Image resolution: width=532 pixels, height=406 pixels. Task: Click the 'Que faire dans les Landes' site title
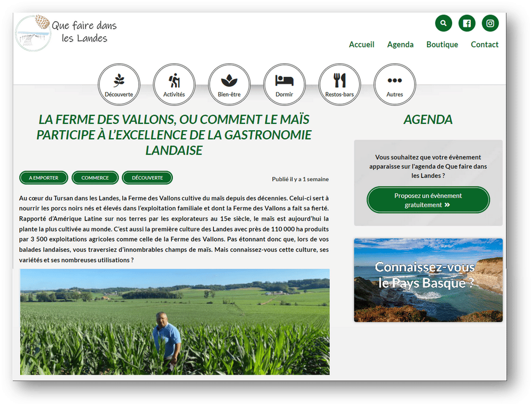pyautogui.click(x=84, y=31)
